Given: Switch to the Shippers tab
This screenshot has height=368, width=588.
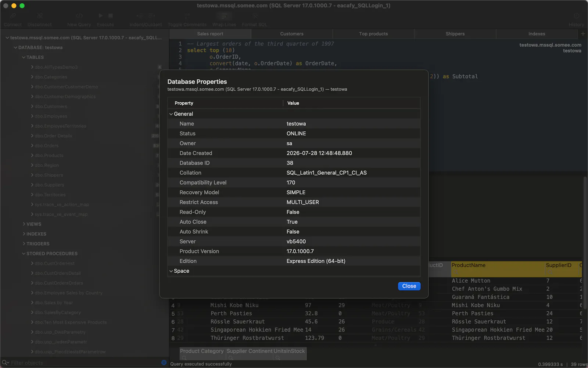Looking at the screenshot, I should tap(455, 34).
